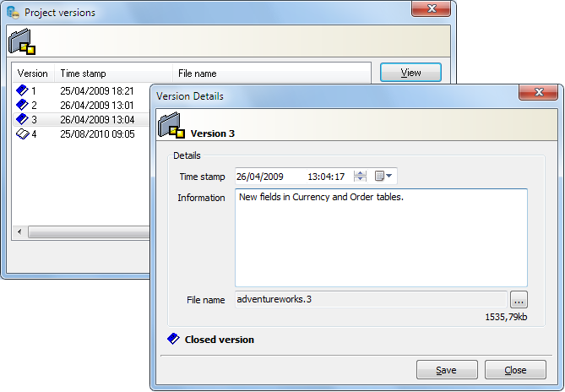Click the adventureworks.3 file name field
The image size is (565, 392).
[x=371, y=299]
